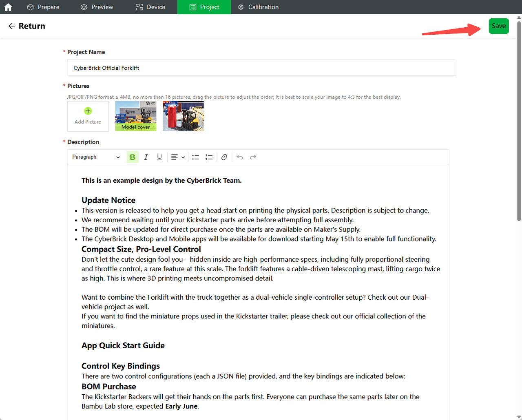Click the paragraph starting "Don't let the cute design"
Screen dimensions: 522x420
[261, 269]
